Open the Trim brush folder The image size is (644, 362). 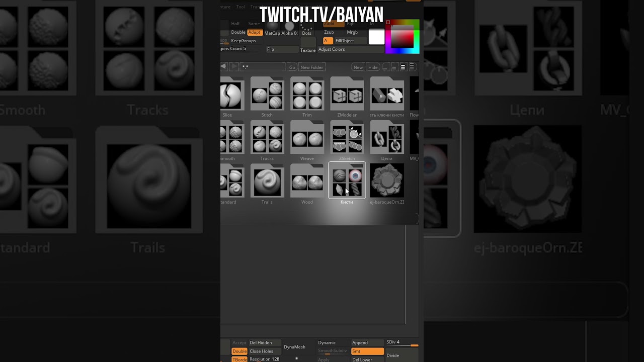[307, 94]
